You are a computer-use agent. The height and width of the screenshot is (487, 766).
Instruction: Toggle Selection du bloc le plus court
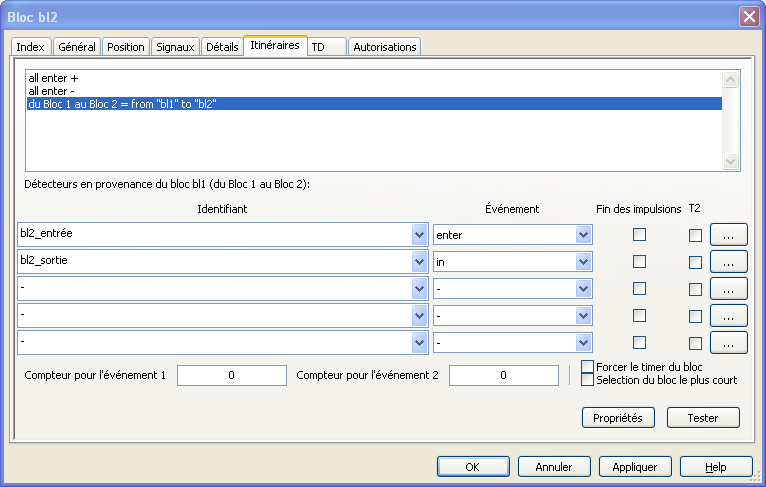[588, 380]
